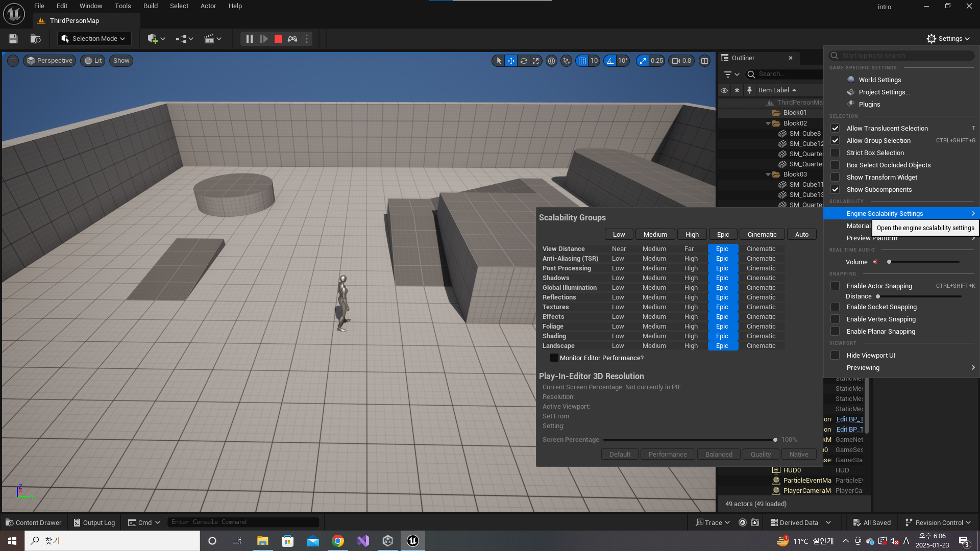Image resolution: width=980 pixels, height=551 pixels.
Task: Set Textures quality to Medium
Action: point(654,307)
